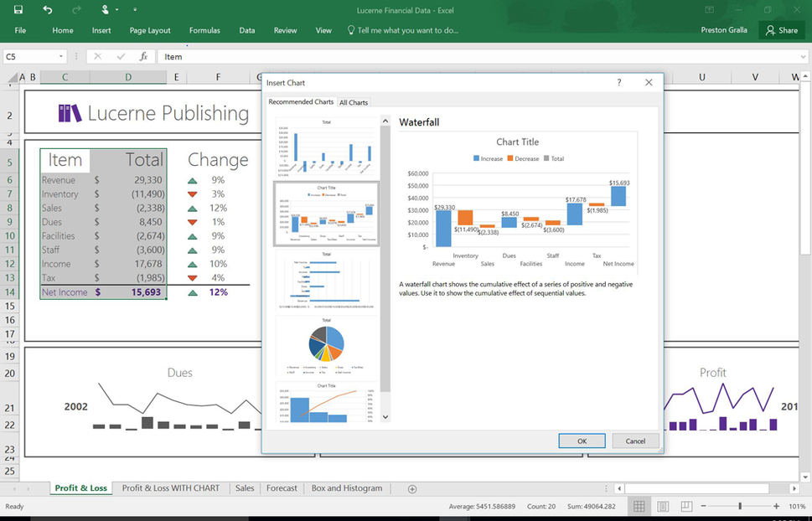Click the Inventory label cell
Image resolution: width=812 pixels, height=521 pixels.
[65, 194]
